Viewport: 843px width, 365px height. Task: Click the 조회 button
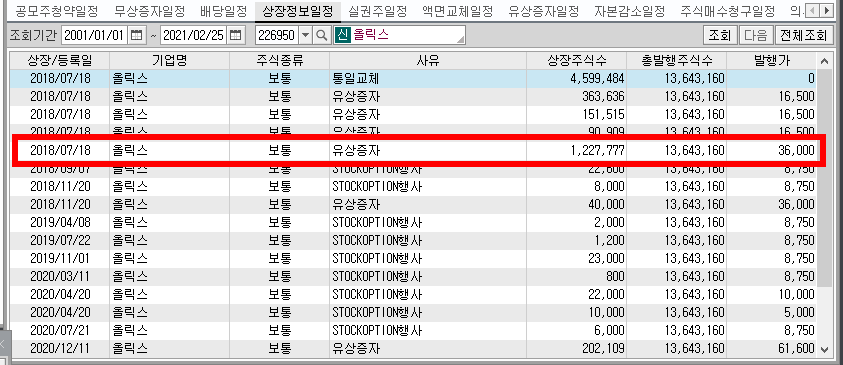(x=719, y=36)
